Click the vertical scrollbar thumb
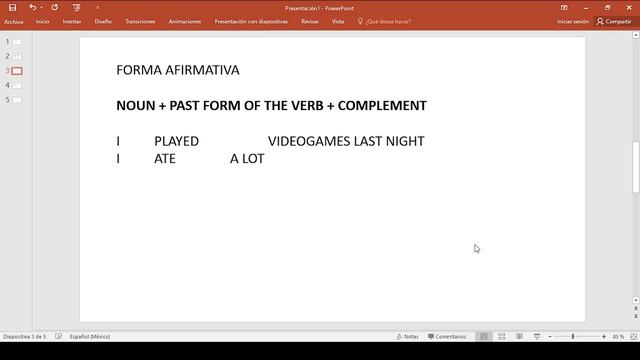 pyautogui.click(x=636, y=167)
